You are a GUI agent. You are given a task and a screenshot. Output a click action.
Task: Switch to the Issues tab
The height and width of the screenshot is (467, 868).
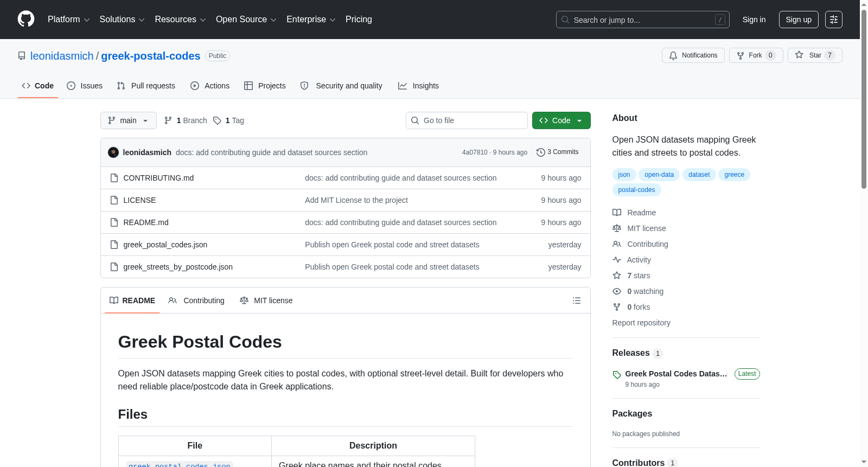click(x=85, y=86)
